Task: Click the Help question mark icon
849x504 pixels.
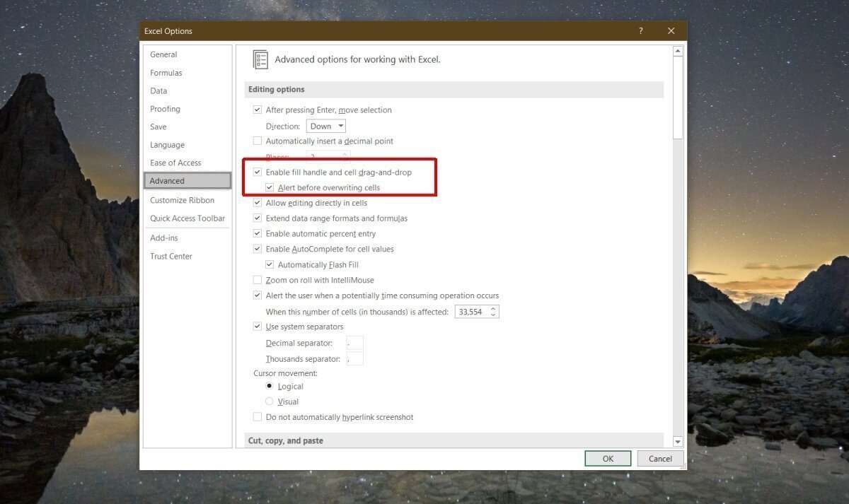Action: click(x=641, y=31)
